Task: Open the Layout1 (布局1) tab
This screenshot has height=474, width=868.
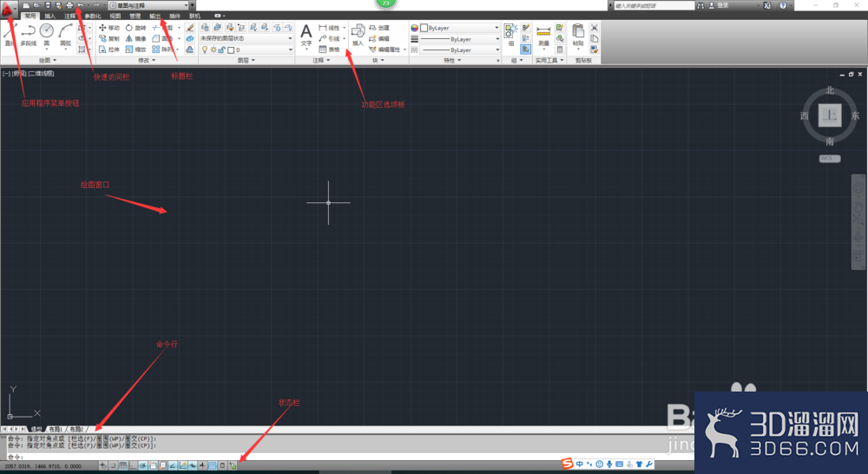Action: pyautogui.click(x=56, y=429)
